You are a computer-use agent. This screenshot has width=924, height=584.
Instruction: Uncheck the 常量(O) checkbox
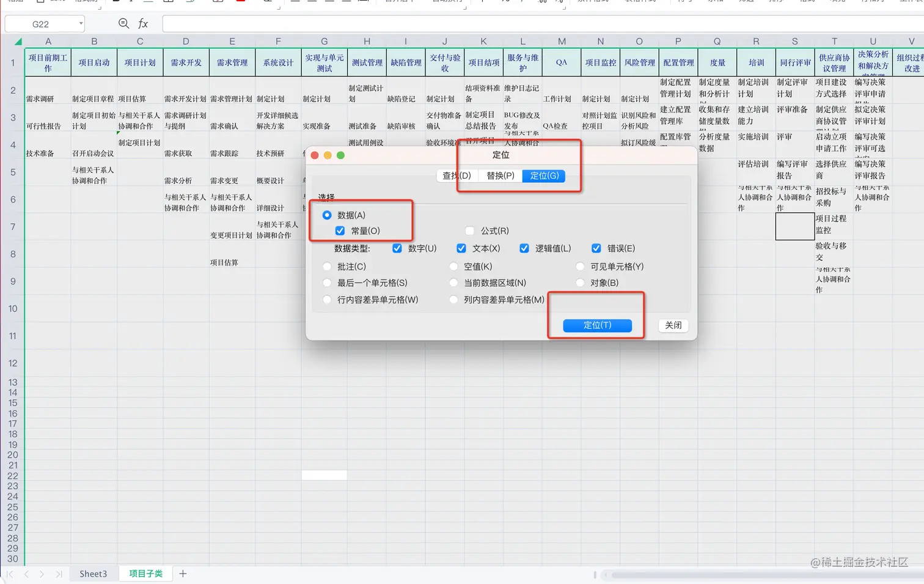pyautogui.click(x=340, y=231)
